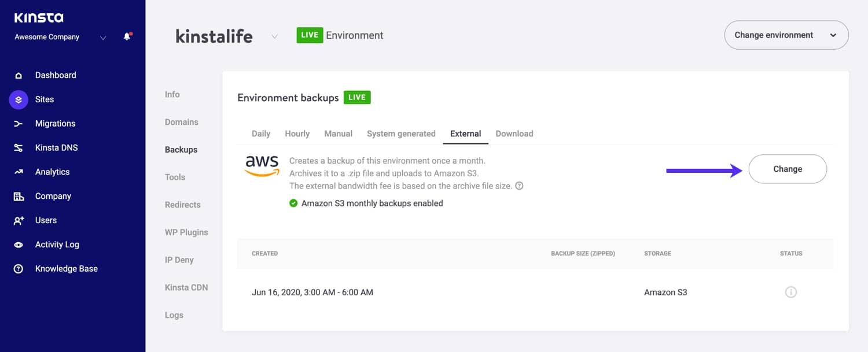The image size is (868, 352).
Task: Switch to the Manual backups tab
Action: (339, 134)
